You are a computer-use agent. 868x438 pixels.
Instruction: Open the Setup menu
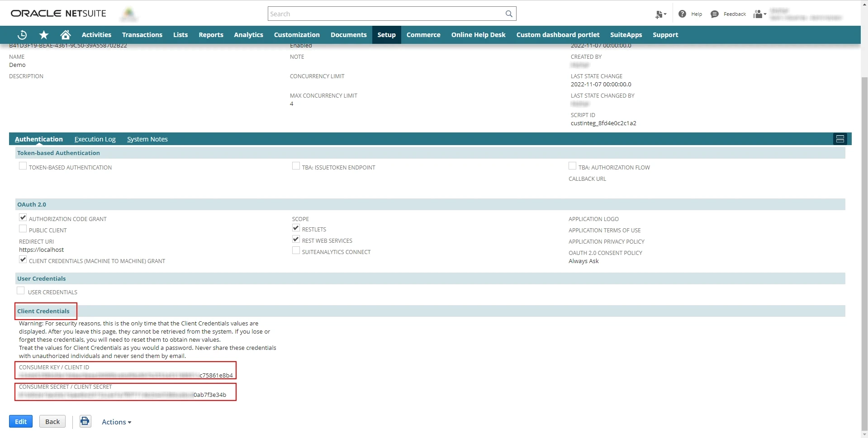[386, 35]
